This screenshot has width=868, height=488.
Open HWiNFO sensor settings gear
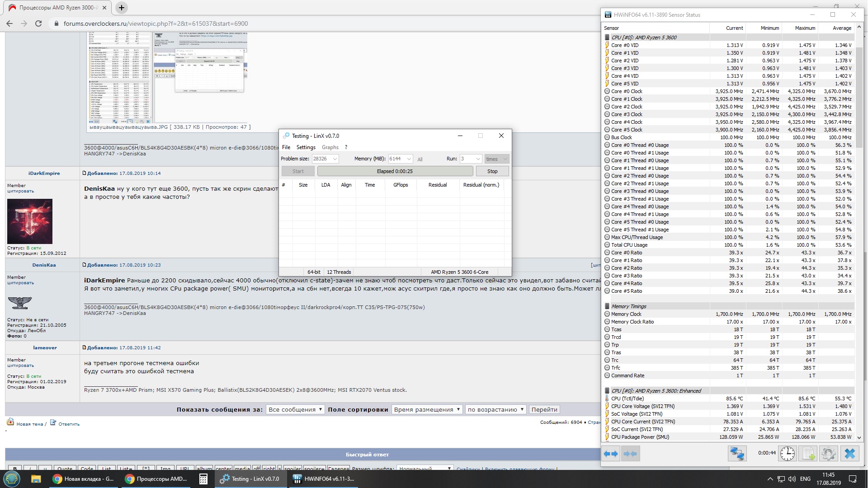tap(829, 454)
